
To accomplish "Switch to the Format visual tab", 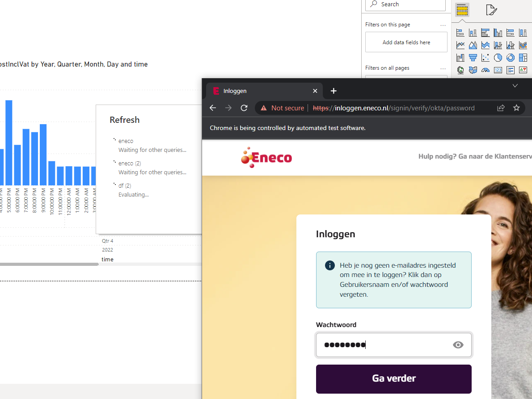I will coord(491,9).
